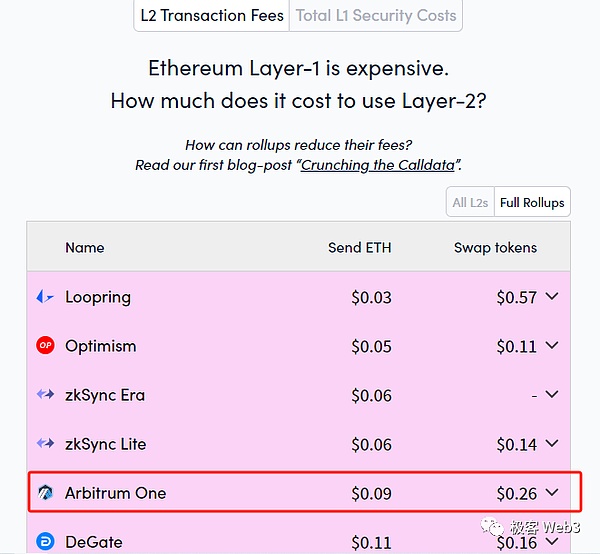Viewport: 600px width, 554px height.
Task: Open the Crunching the Calldata blog link
Action: point(380,165)
